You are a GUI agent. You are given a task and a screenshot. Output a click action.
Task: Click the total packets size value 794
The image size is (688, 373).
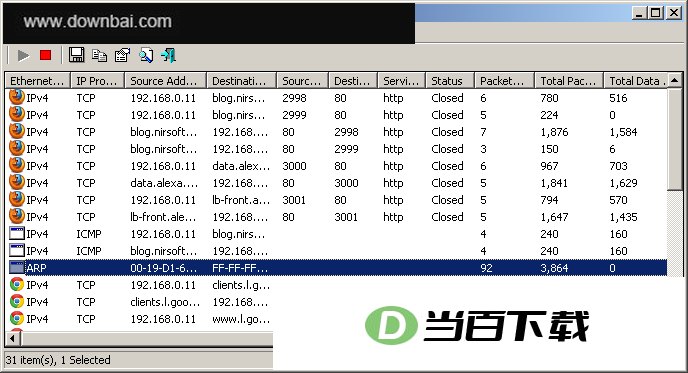pyautogui.click(x=549, y=200)
